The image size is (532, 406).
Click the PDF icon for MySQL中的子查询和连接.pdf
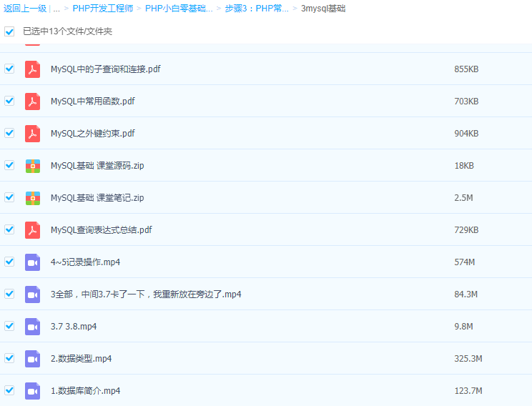32,69
